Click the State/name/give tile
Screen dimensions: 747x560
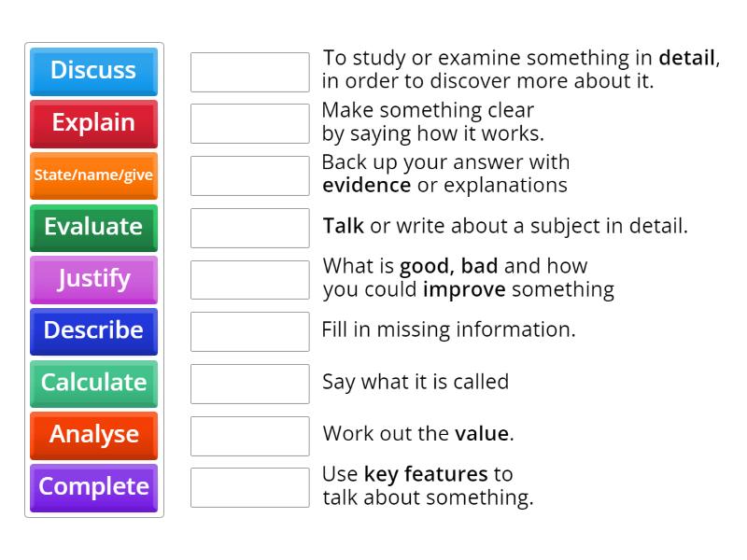pyautogui.click(x=92, y=175)
